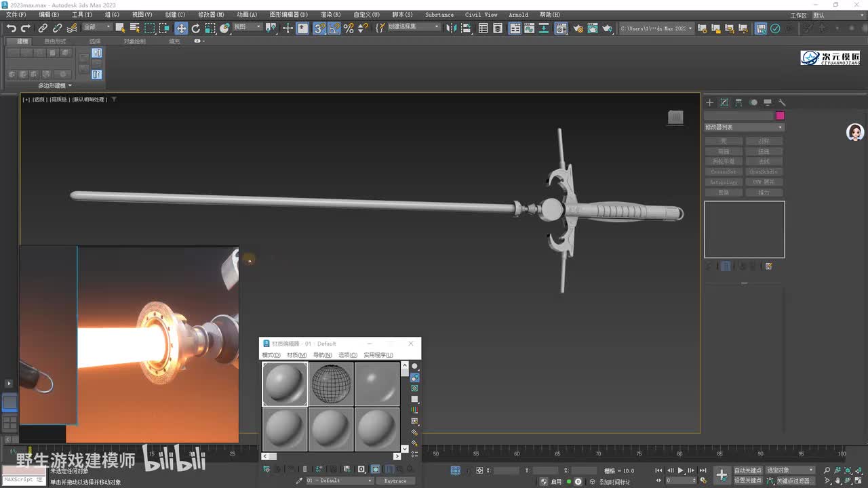Screen dimensions: 868x488
Task: Toggle 自动关键点 auto key mode
Action: [747, 470]
